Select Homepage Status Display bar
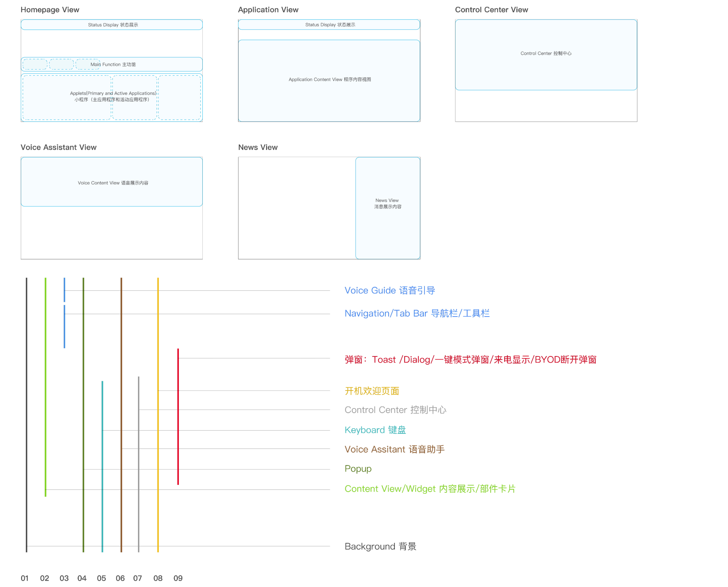 (112, 25)
